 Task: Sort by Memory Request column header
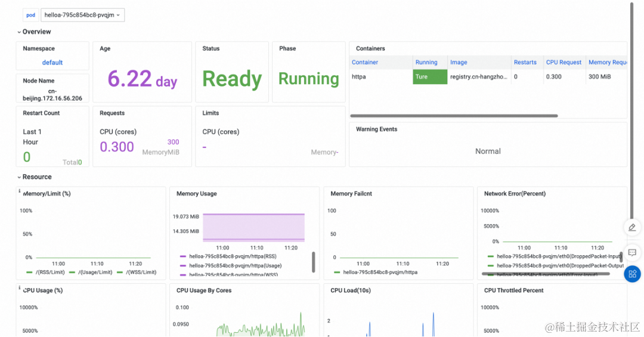pos(608,63)
